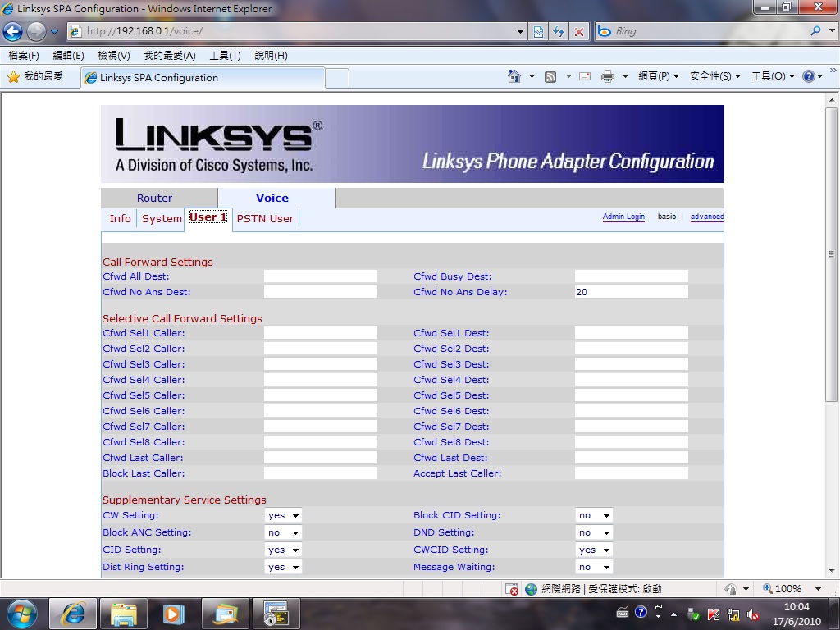Click the blue Help question mark icon
Viewport: 840px width, 630px height.
(808, 76)
